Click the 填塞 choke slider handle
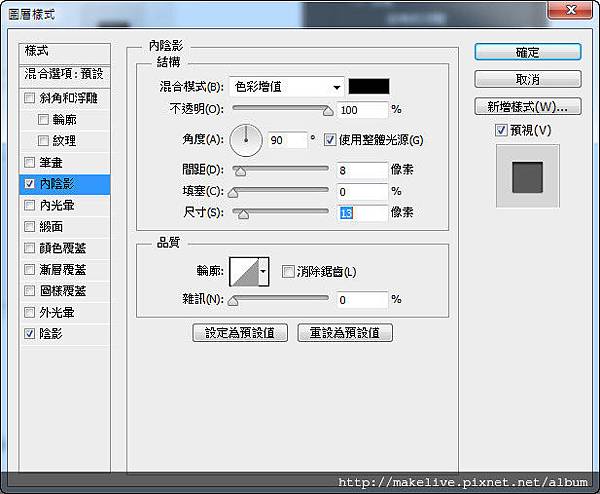The image size is (600, 494). pyautogui.click(x=233, y=193)
